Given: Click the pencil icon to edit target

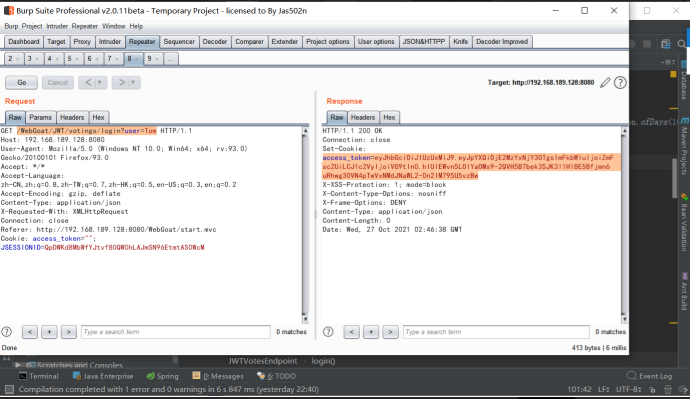Looking at the screenshot, I should point(606,82).
